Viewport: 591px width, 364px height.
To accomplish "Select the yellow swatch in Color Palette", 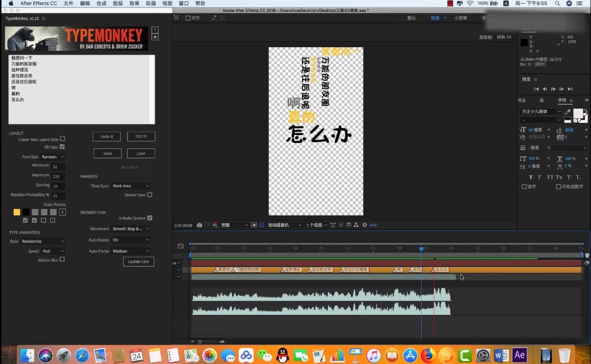I will [x=16, y=212].
